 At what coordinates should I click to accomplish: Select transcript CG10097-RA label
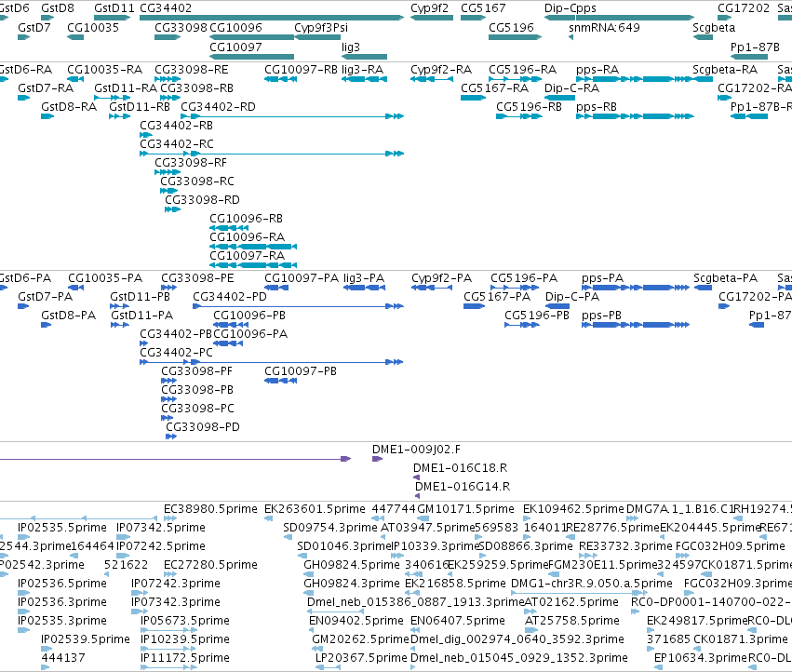(247, 256)
